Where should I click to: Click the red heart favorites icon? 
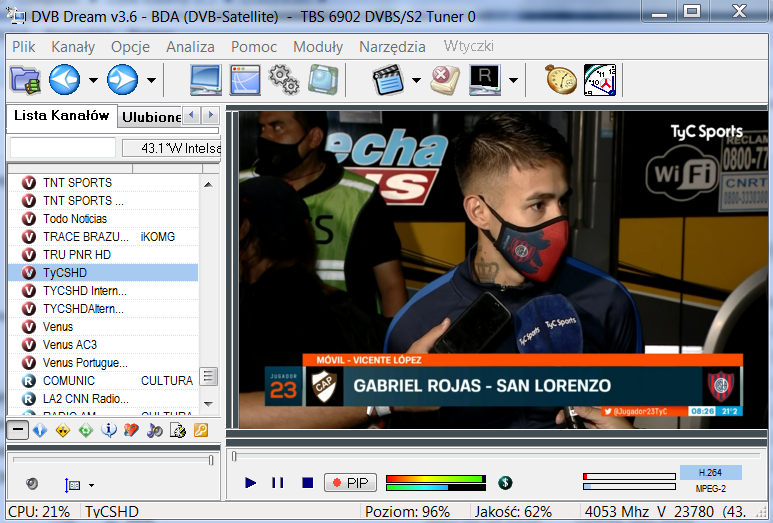(131, 430)
